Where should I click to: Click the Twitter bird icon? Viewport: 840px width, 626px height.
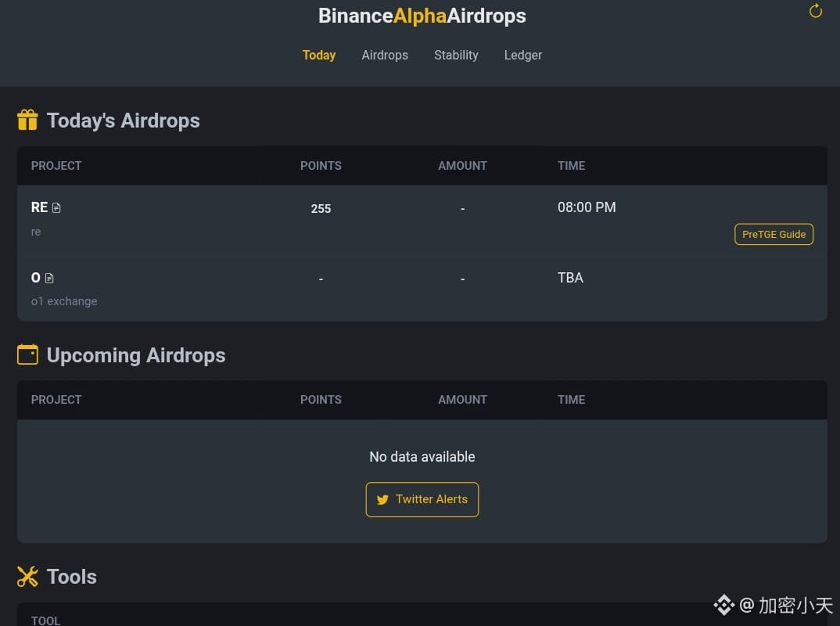tap(382, 499)
